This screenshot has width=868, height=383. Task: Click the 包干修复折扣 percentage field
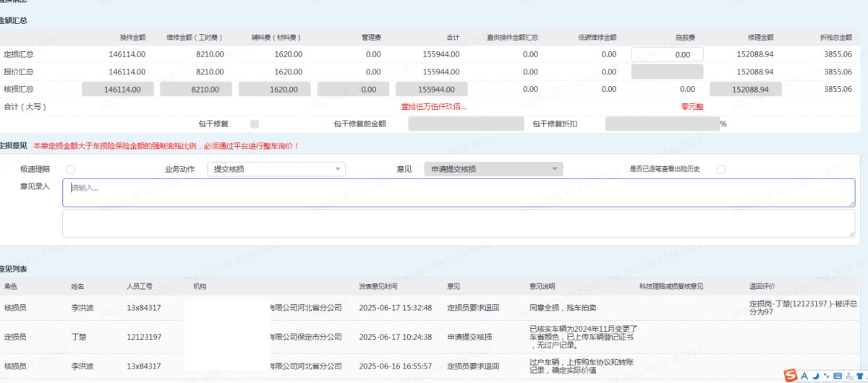tap(661, 124)
